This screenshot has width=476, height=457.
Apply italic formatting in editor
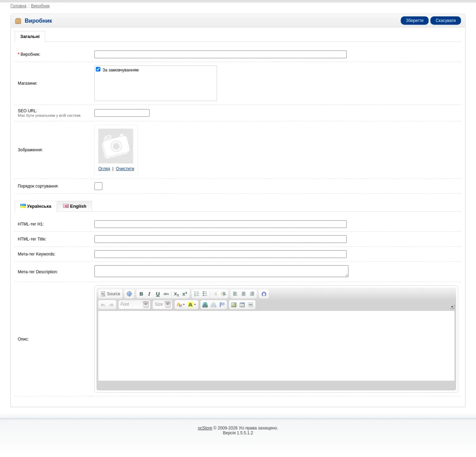[149, 294]
